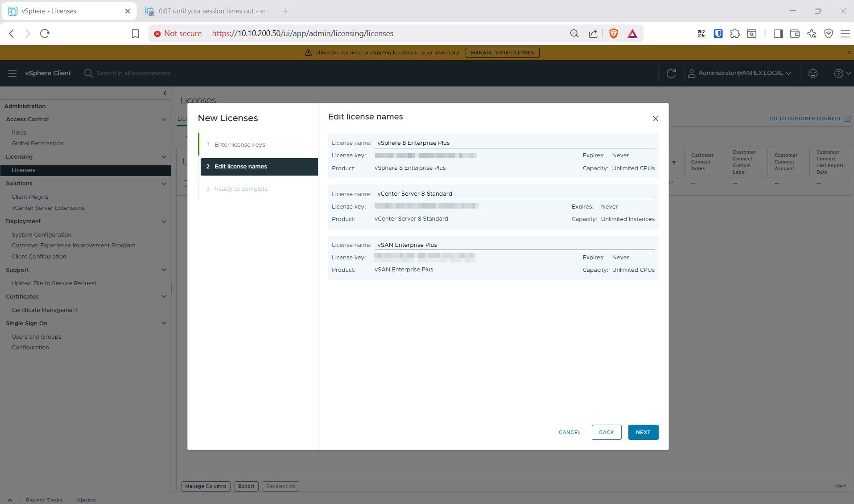Collapse the Single Sign On section
The height and width of the screenshot is (504, 854).
(164, 324)
